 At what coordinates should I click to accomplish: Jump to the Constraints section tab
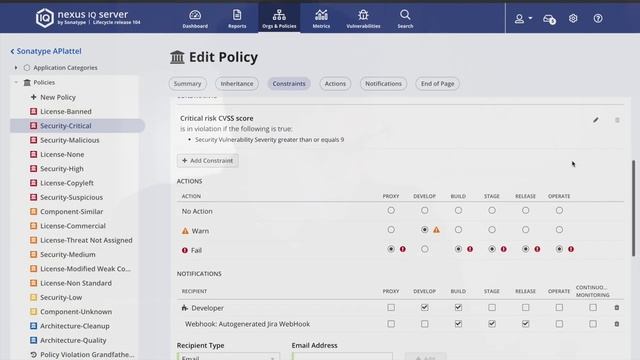[289, 84]
